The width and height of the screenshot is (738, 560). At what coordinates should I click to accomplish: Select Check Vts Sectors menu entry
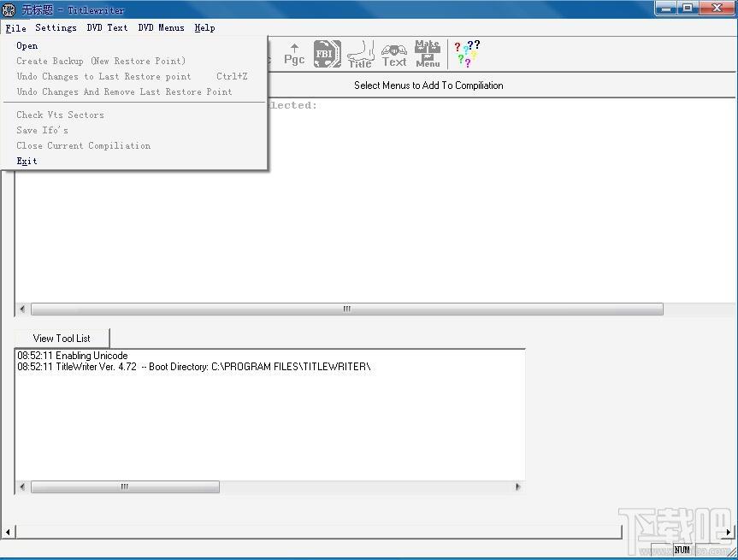[x=134, y=115]
